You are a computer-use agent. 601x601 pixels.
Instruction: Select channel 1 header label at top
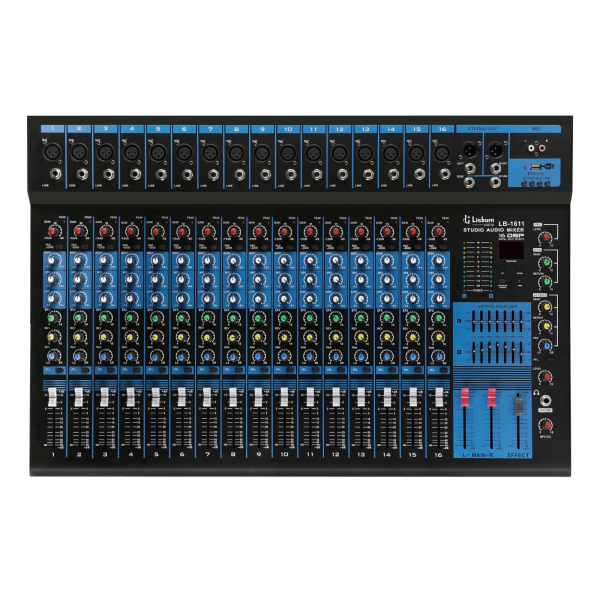click(x=52, y=129)
